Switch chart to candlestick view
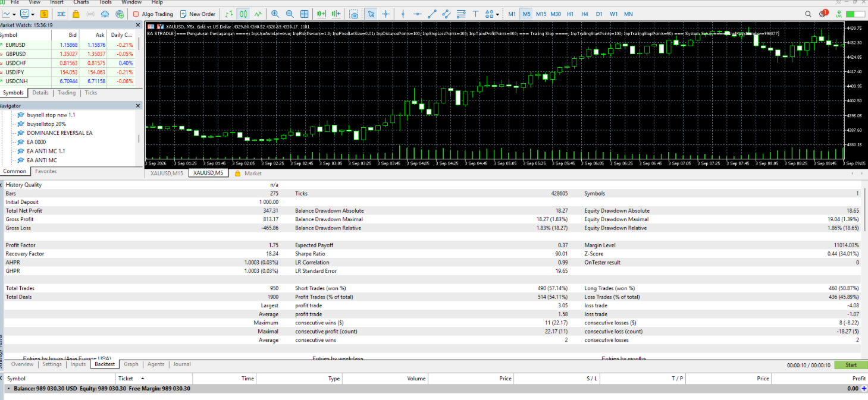 pyautogui.click(x=243, y=14)
